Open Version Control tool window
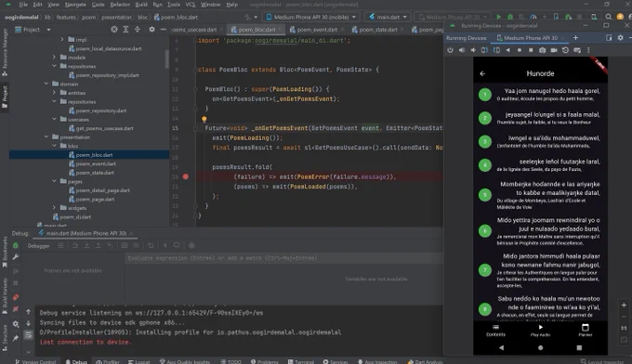The image size is (632, 364). (x=35, y=361)
